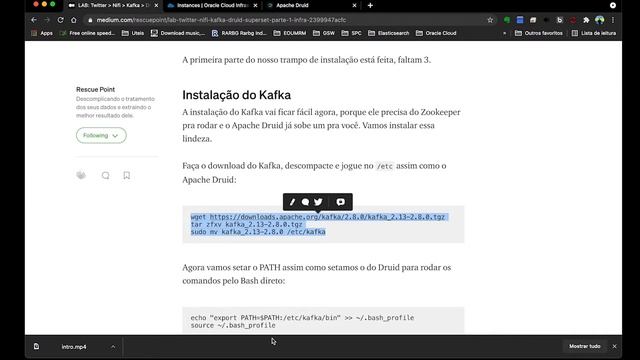Click the 'Instalação do Kafka' heading
The width and height of the screenshot is (640, 360).
pyautogui.click(x=237, y=95)
